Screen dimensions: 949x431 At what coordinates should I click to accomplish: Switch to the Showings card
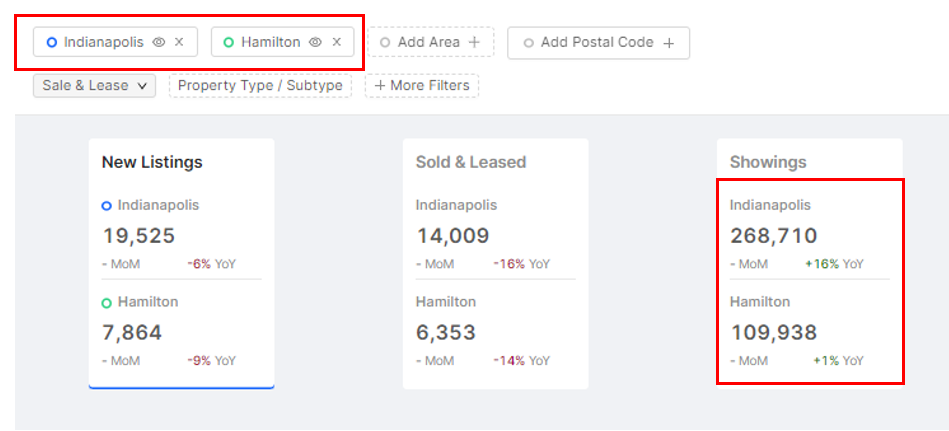810,264
